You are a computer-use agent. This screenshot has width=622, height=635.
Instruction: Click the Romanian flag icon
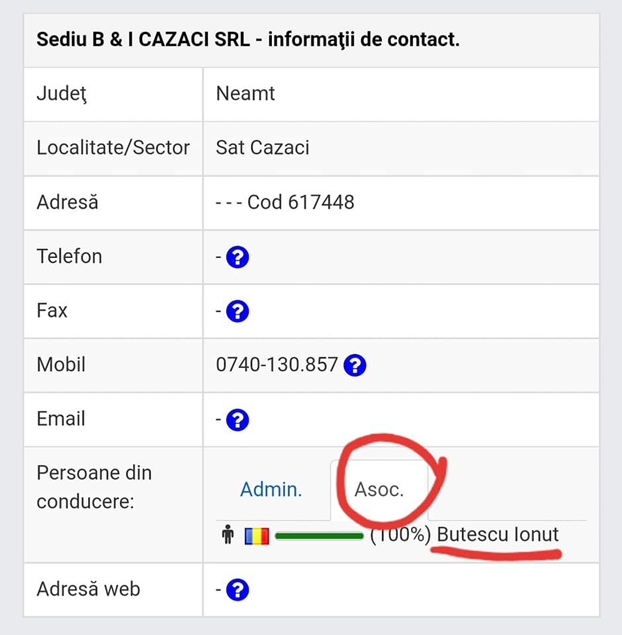[257, 536]
